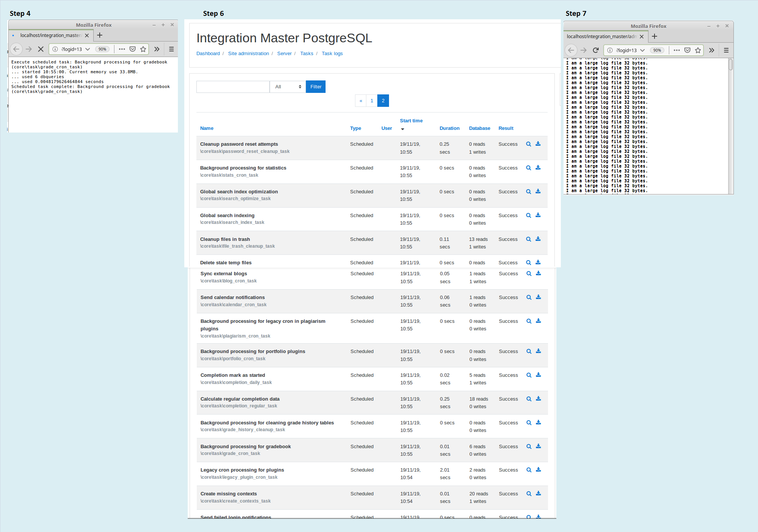Open page actions dots in Step 4 window
This screenshot has width=758, height=532.
coord(122,49)
